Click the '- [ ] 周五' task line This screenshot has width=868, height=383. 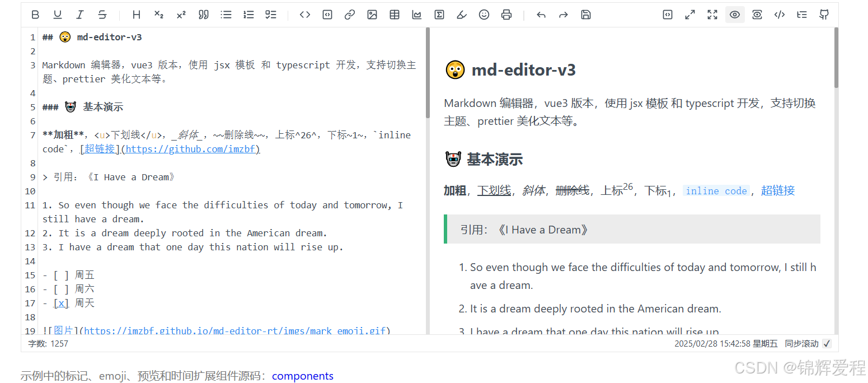(x=69, y=275)
